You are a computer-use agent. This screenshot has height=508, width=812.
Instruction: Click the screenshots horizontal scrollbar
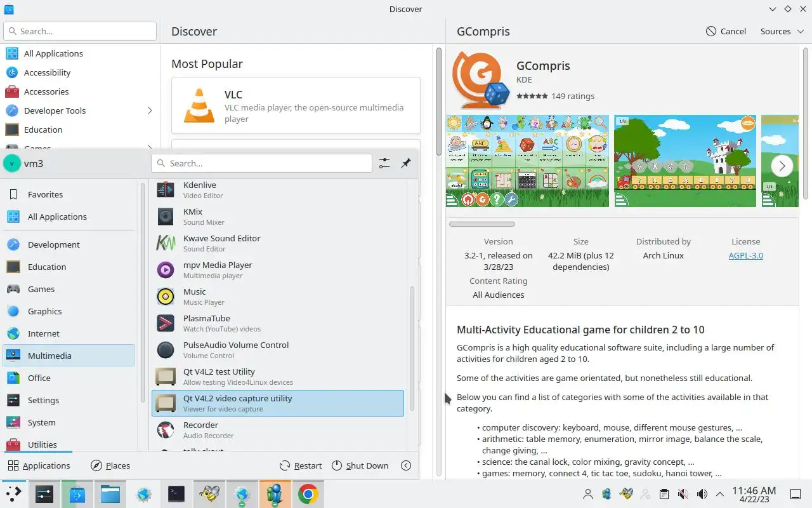482,224
